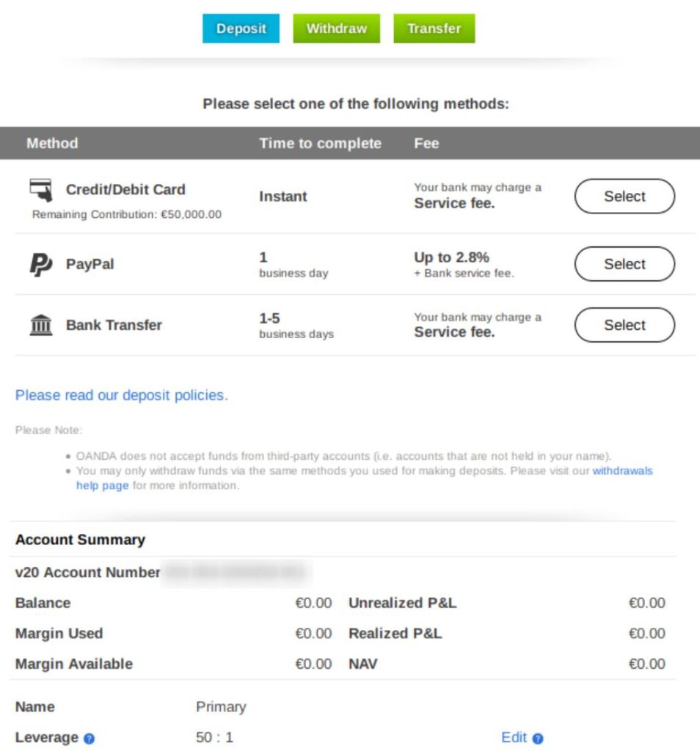The image size is (700, 751).
Task: Click the Bank Transfer building icon
Action: point(42,324)
